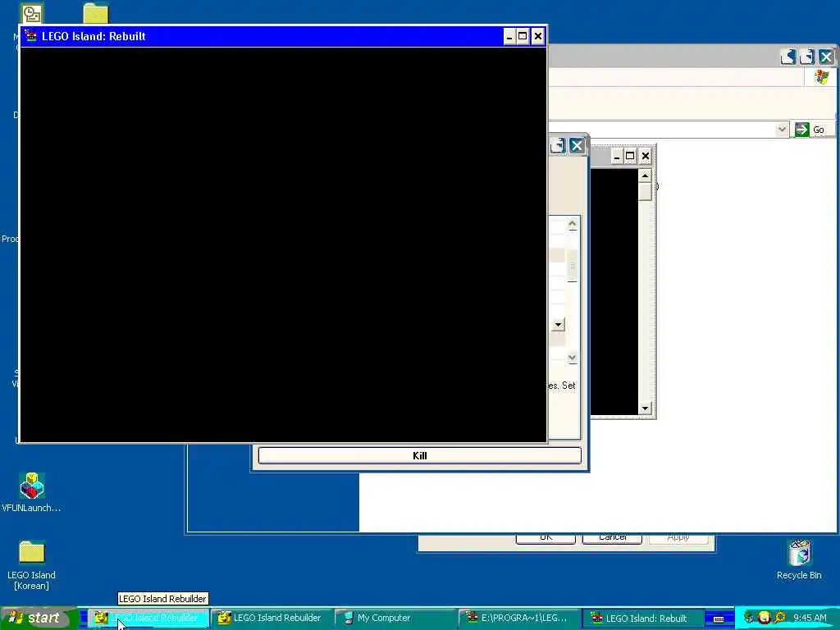Click the leftmost green system tray icon
The height and width of the screenshot is (630, 840).
[749, 618]
